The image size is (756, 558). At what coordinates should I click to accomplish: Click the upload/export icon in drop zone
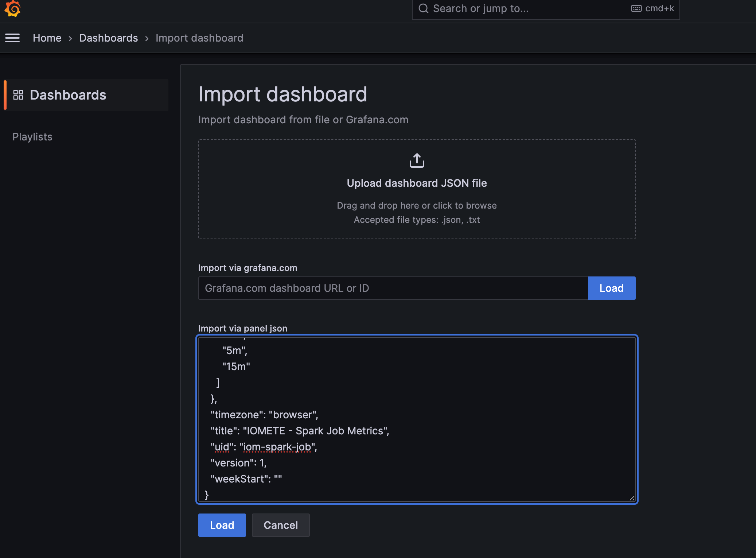point(417,160)
